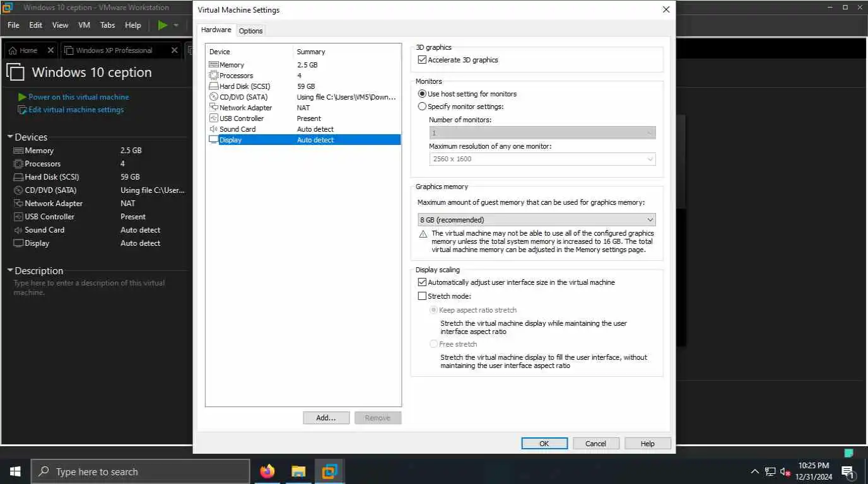Switch to the Hardware tab
The width and height of the screenshot is (868, 484).
point(216,30)
